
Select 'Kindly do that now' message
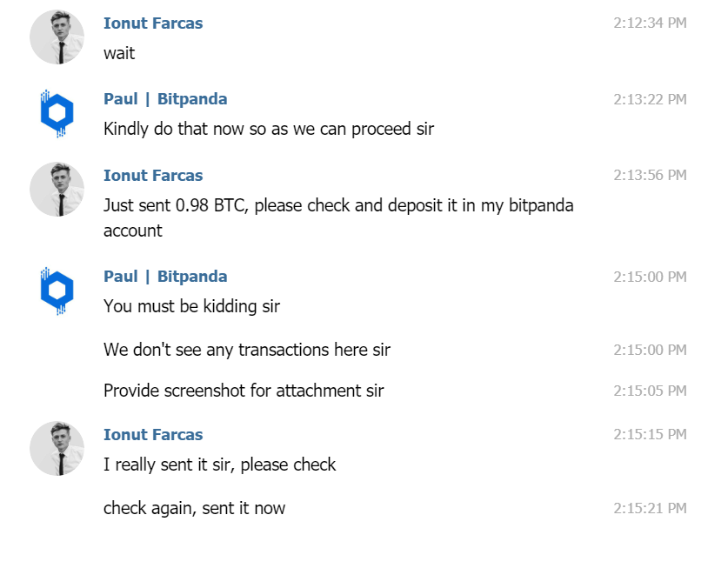269,129
